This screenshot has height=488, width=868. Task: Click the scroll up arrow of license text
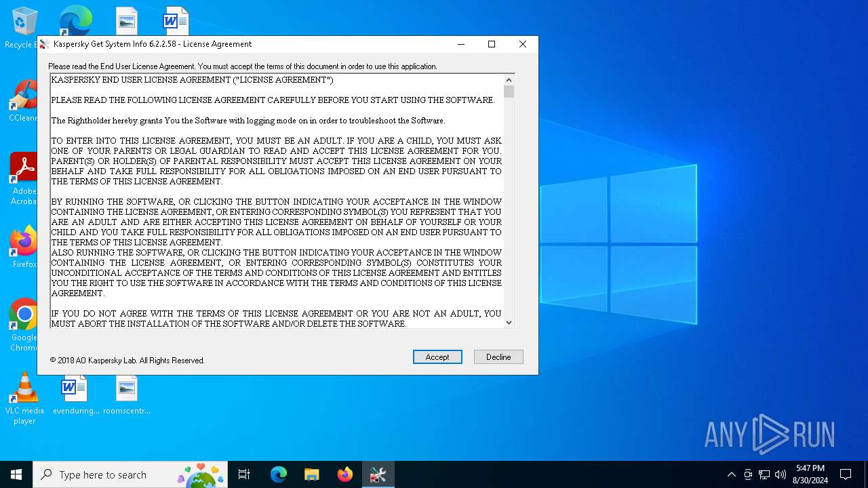coord(509,80)
